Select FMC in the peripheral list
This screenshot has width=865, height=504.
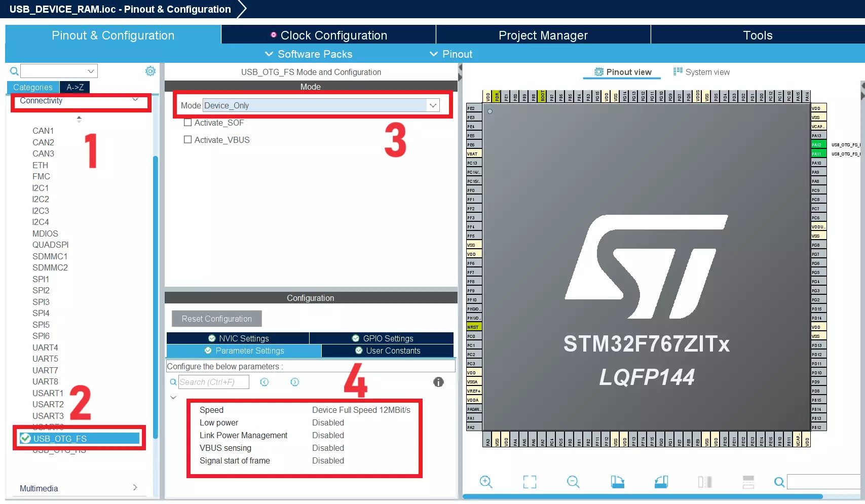click(41, 176)
